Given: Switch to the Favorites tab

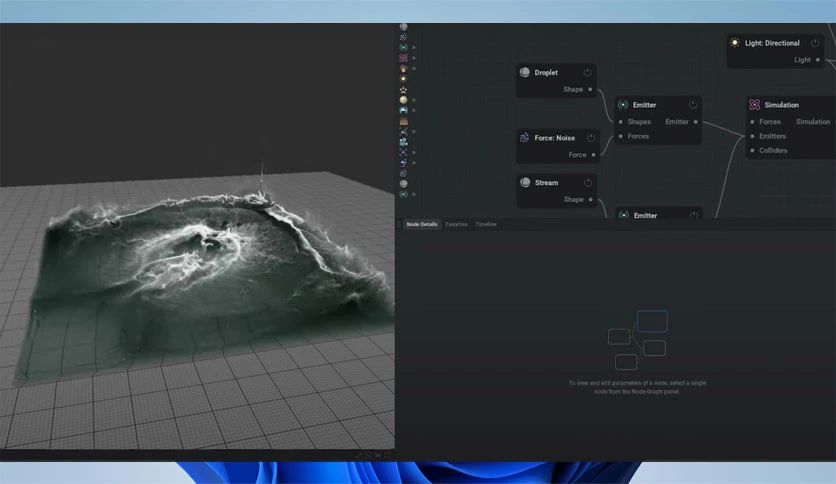Looking at the screenshot, I should coord(456,224).
